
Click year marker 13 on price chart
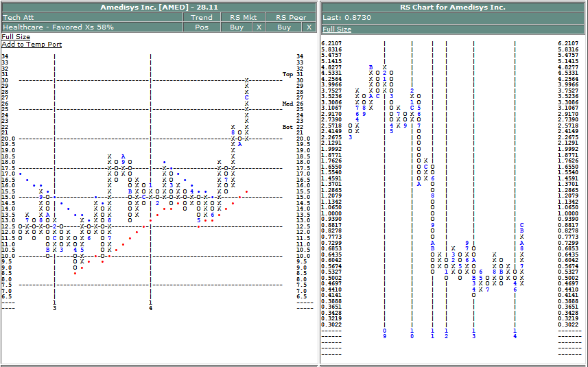point(54,305)
